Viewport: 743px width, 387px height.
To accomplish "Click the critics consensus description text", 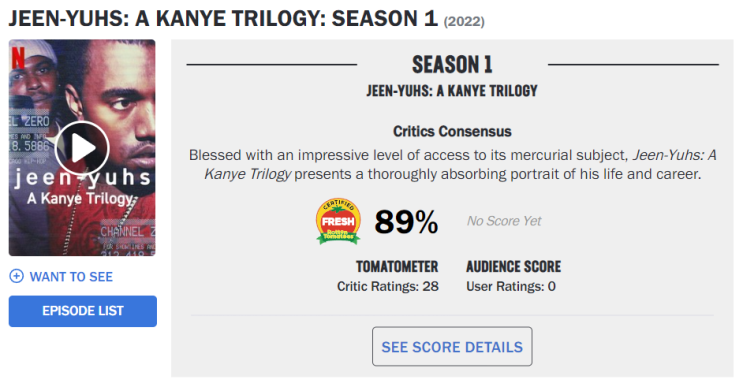I will pyautogui.click(x=452, y=164).
